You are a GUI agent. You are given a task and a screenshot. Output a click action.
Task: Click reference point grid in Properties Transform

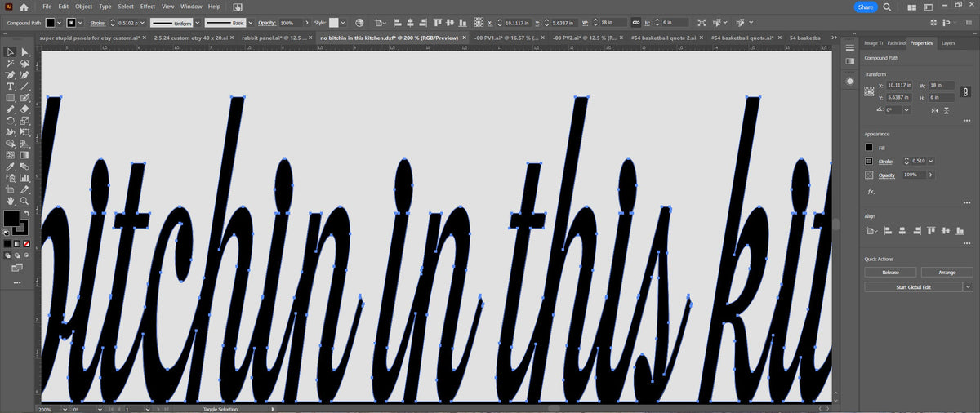tap(871, 91)
